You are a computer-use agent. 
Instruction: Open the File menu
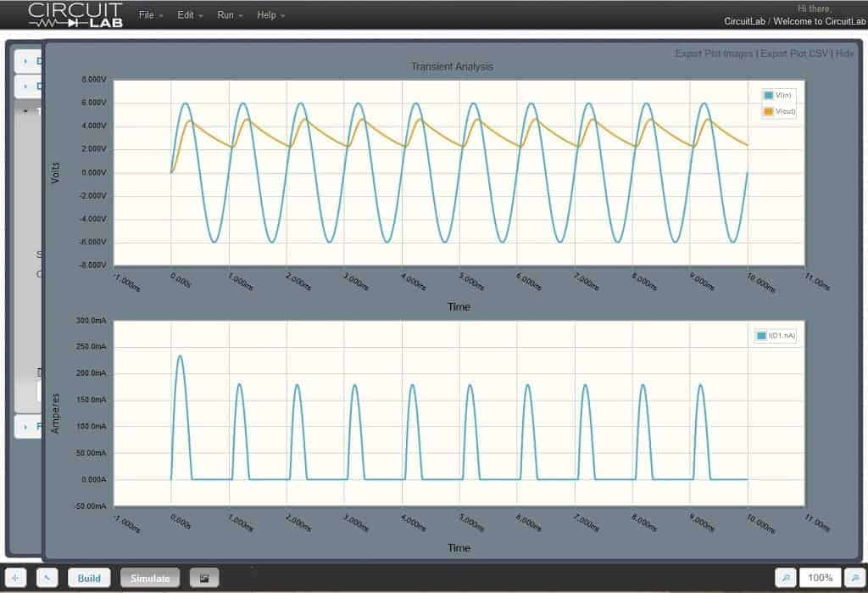pos(146,14)
